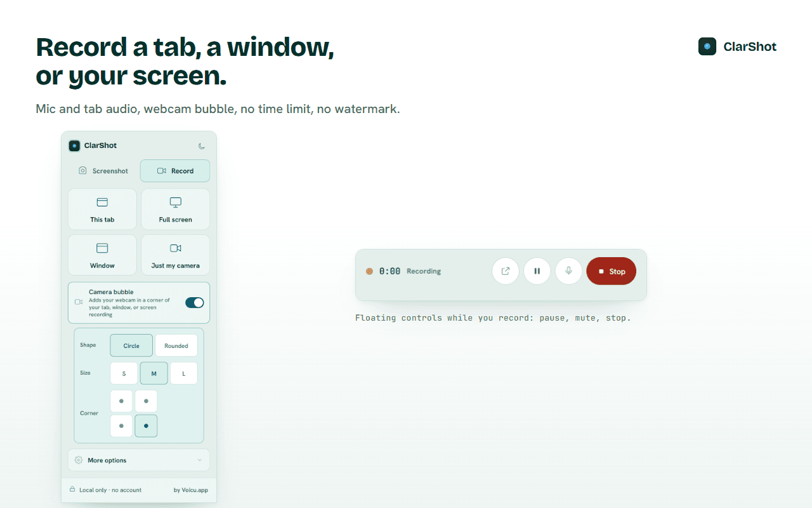The width and height of the screenshot is (812, 508).
Task: Click the Size label in bubble settings
Action: [85, 373]
